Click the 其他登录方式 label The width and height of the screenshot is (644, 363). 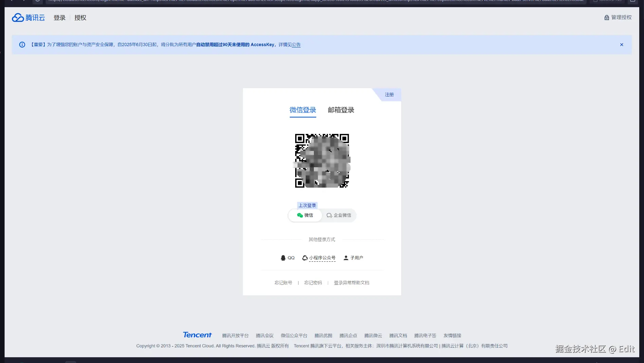point(322,239)
